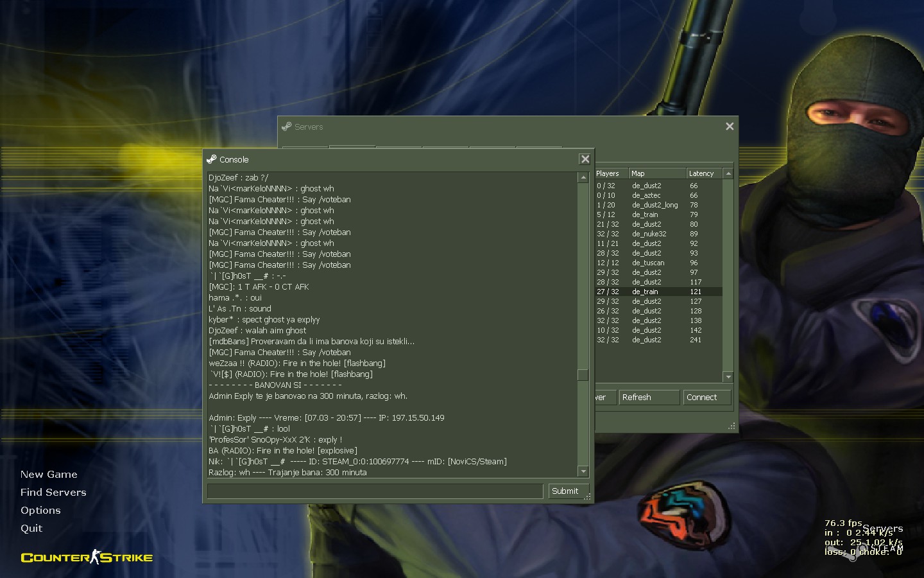The height and width of the screenshot is (578, 924).
Task: Select the de_dust2_long server row
Action: tap(658, 205)
